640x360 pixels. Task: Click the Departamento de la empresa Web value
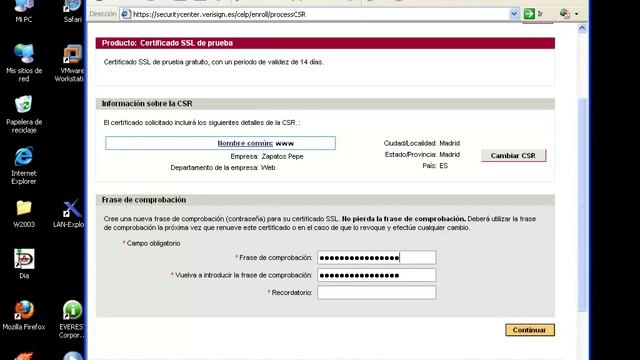pos(268,168)
